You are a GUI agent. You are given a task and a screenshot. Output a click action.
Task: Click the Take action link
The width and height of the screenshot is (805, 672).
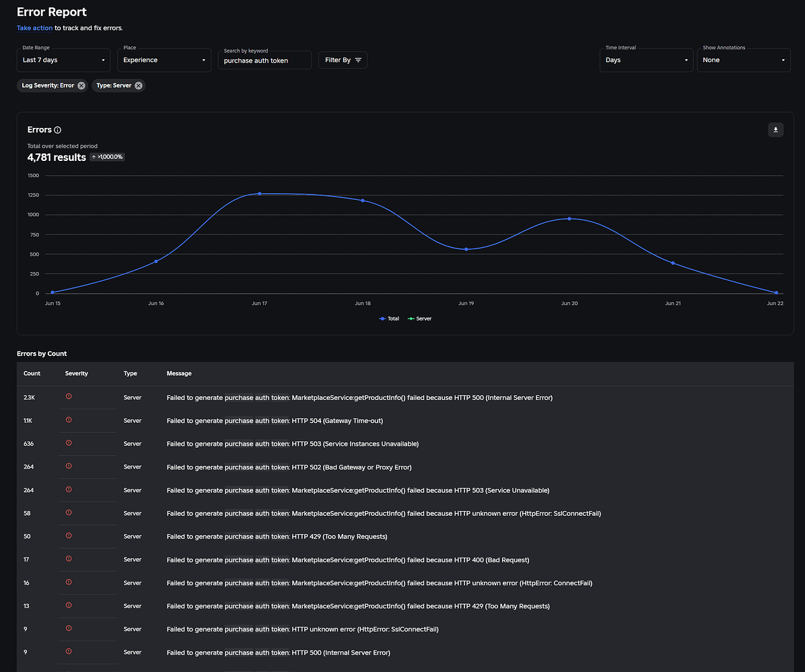[34, 28]
